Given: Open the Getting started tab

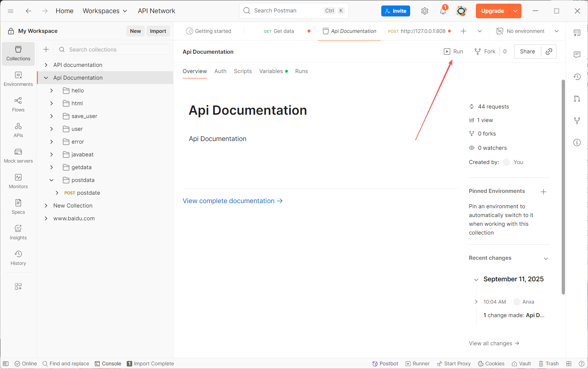Looking at the screenshot, I should (x=209, y=31).
